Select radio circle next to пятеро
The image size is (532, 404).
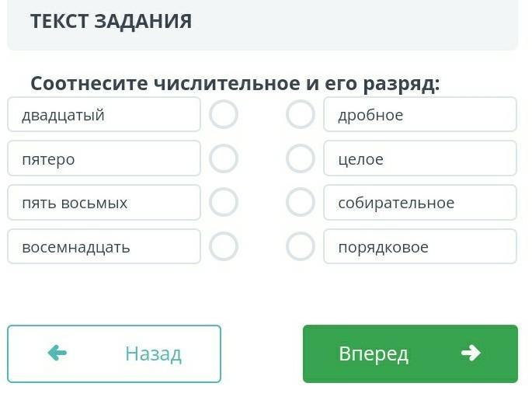point(224,159)
